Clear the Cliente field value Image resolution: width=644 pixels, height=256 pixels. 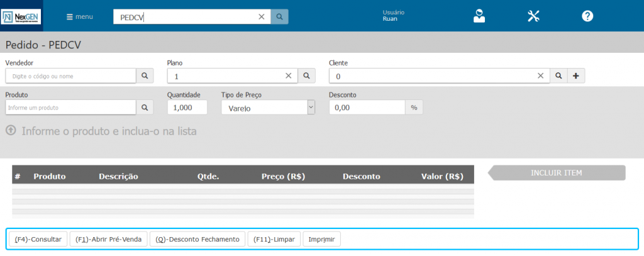(x=540, y=76)
